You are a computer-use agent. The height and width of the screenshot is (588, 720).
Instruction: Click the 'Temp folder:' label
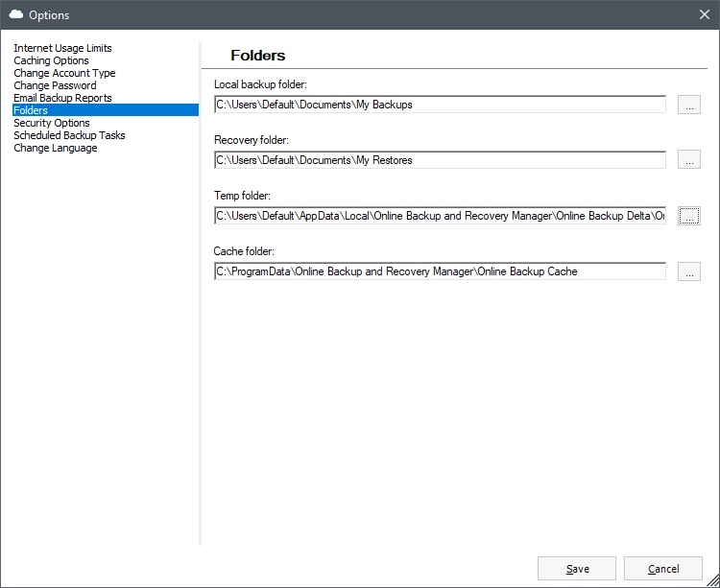(242, 196)
